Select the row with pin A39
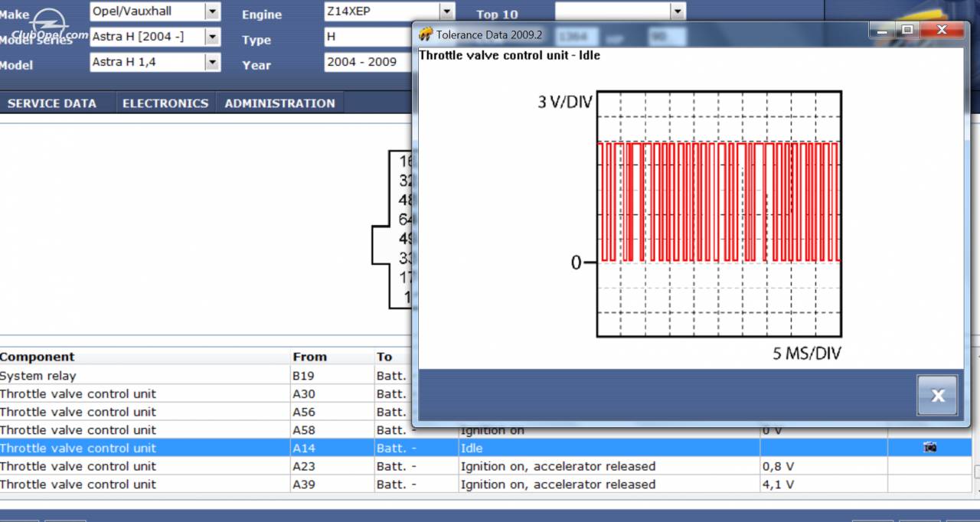The width and height of the screenshot is (980, 522). pos(486,484)
